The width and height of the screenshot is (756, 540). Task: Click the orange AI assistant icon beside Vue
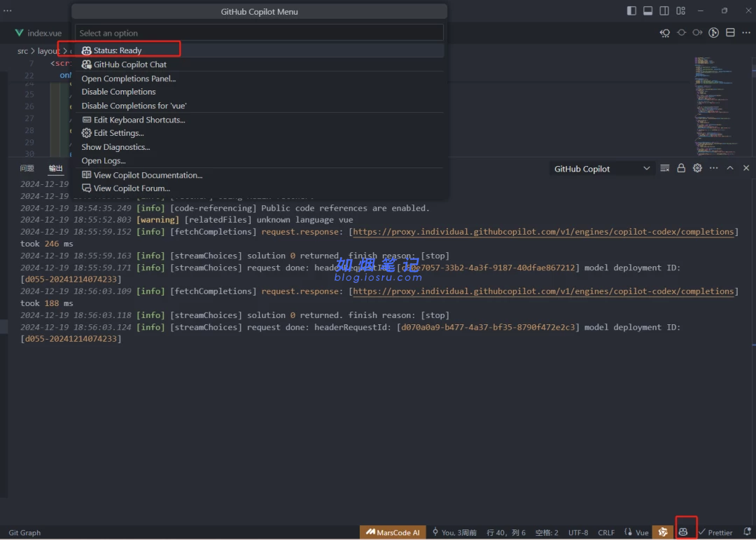tap(663, 532)
